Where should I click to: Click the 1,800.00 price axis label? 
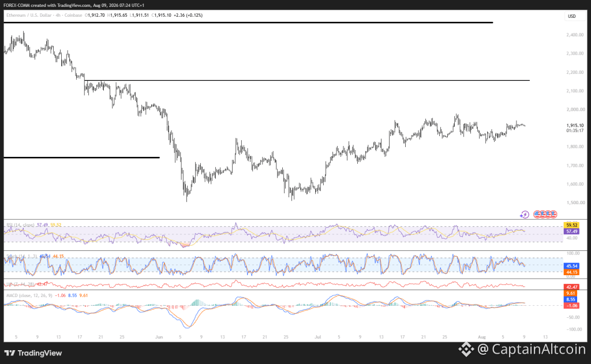(575, 147)
